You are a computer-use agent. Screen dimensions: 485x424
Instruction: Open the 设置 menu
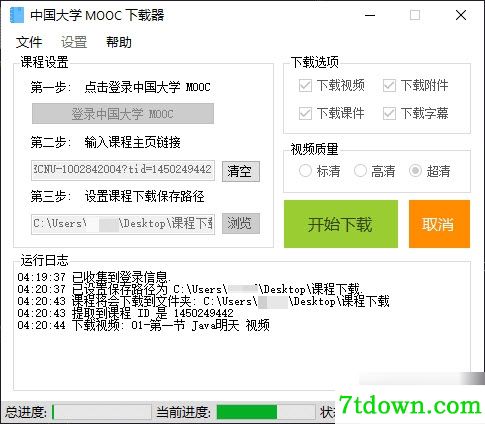coord(74,42)
